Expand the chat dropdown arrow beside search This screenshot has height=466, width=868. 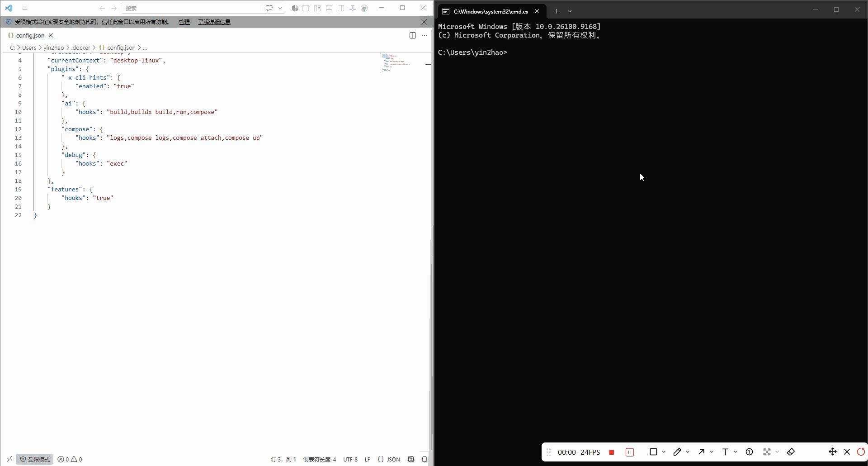click(280, 8)
